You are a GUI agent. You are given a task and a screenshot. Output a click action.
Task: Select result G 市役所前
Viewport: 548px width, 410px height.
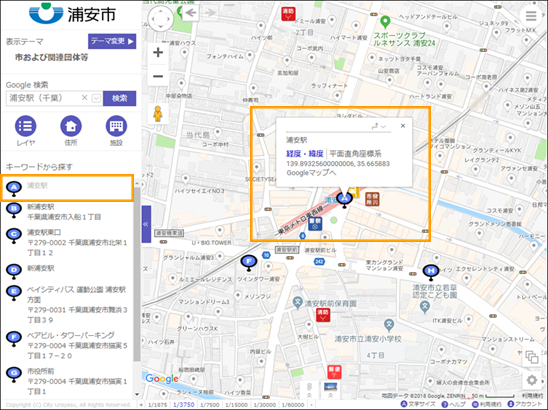click(67, 381)
